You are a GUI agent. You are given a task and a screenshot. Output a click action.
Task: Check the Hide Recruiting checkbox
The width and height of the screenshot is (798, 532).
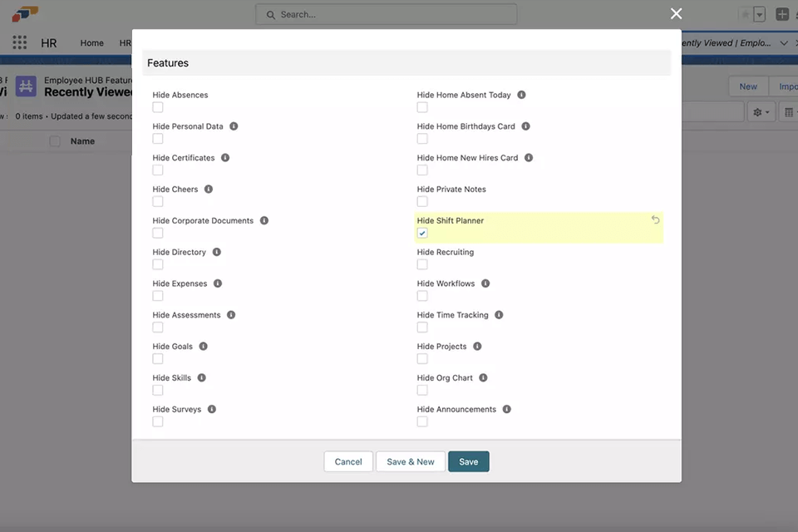click(422, 264)
